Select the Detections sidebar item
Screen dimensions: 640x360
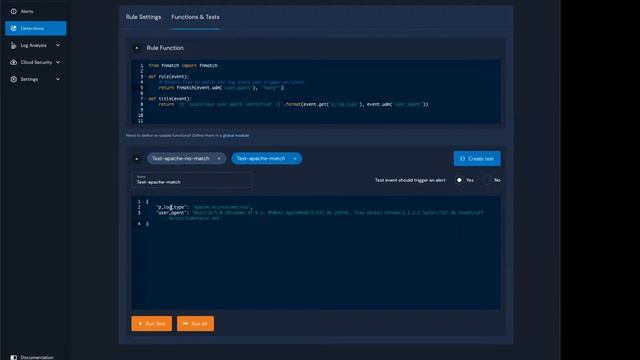click(36, 28)
